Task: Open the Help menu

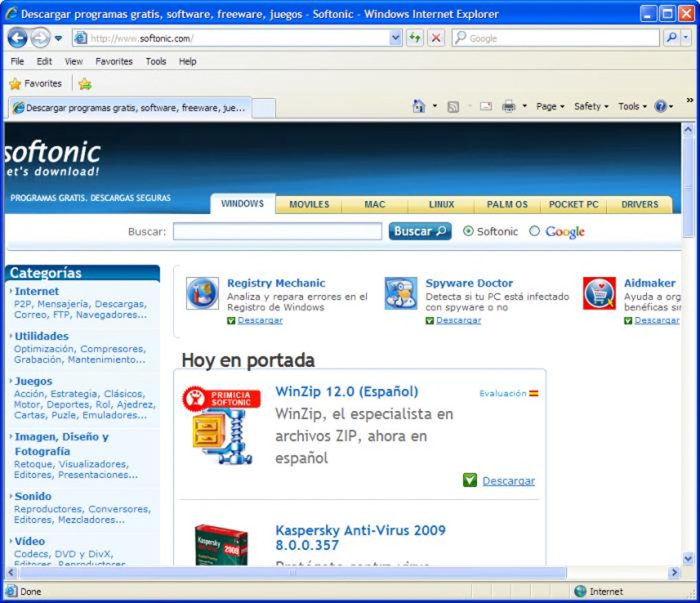Action: click(x=187, y=61)
